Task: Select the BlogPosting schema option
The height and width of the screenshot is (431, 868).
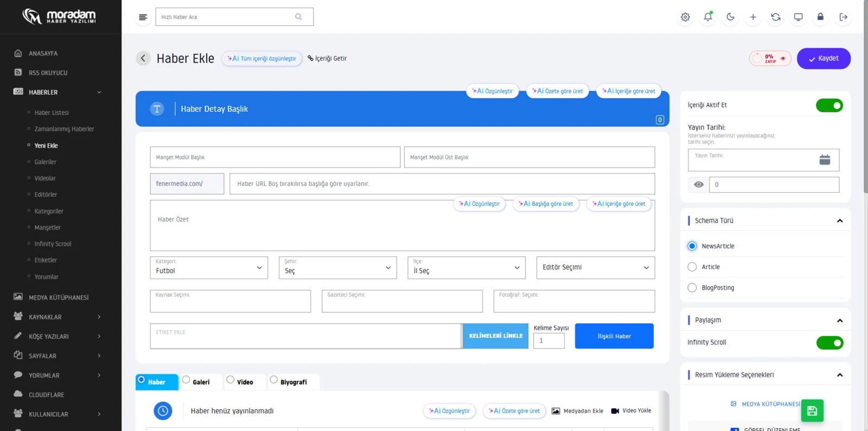Action: (x=692, y=288)
